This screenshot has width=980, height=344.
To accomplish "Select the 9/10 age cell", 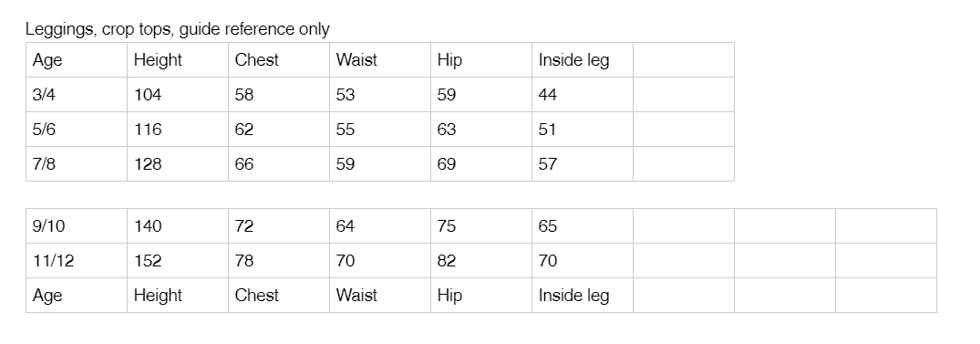I will point(77,225).
